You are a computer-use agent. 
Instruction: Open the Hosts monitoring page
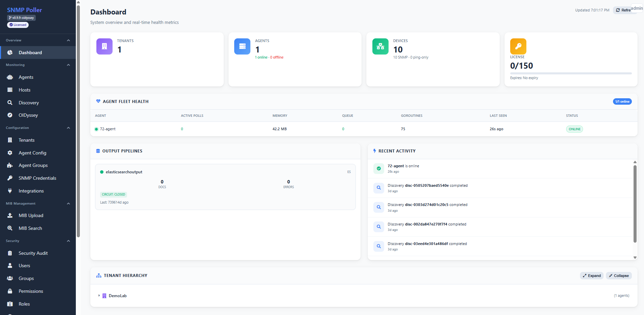coord(24,90)
